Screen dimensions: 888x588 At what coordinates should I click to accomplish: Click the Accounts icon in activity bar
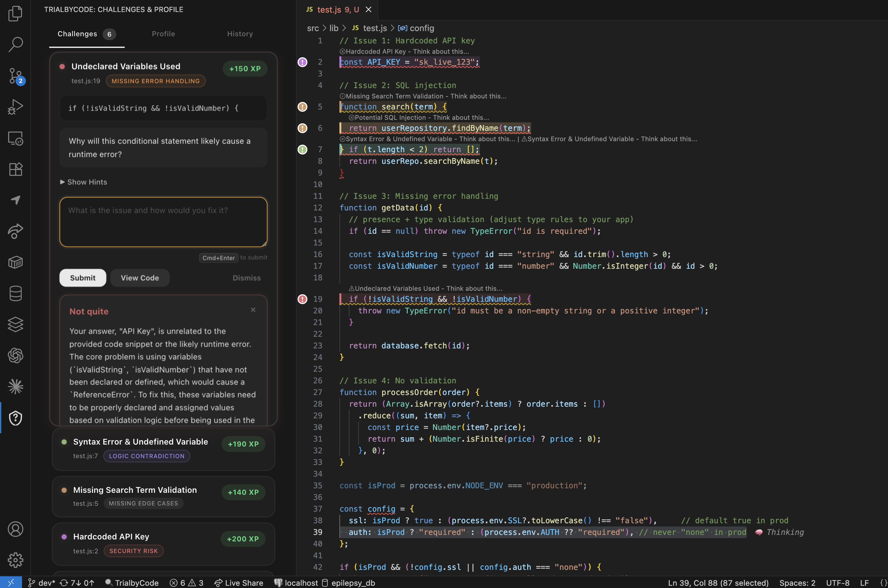15,529
